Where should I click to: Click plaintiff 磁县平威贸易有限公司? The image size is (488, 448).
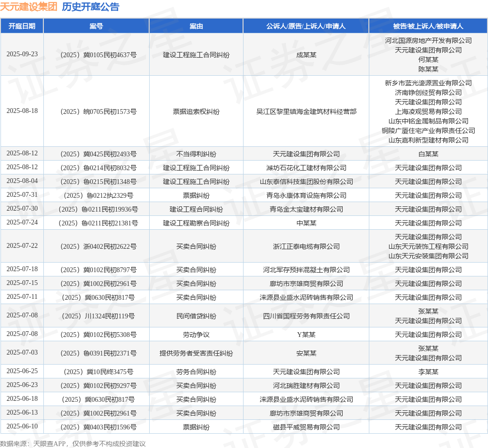306,427
